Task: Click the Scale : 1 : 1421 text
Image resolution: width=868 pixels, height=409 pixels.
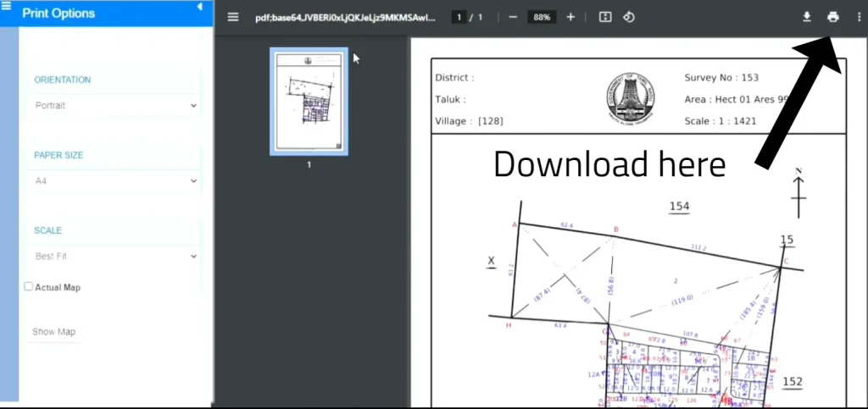Action: (721, 120)
